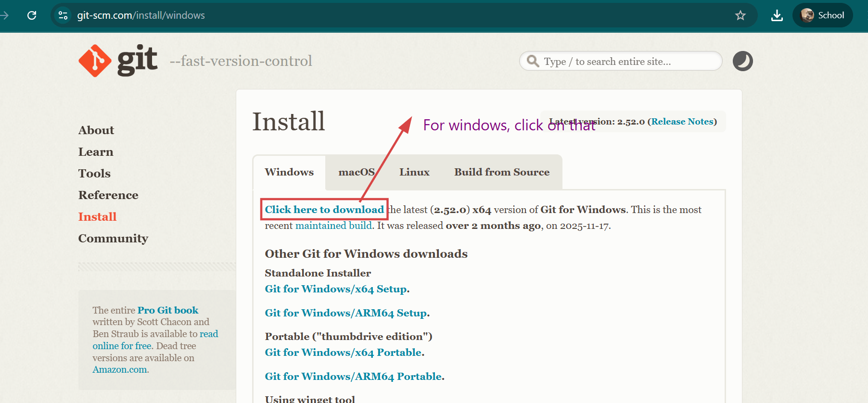Switch to the Build from Source tab
Viewport: 868px width, 403px height.
click(x=502, y=172)
